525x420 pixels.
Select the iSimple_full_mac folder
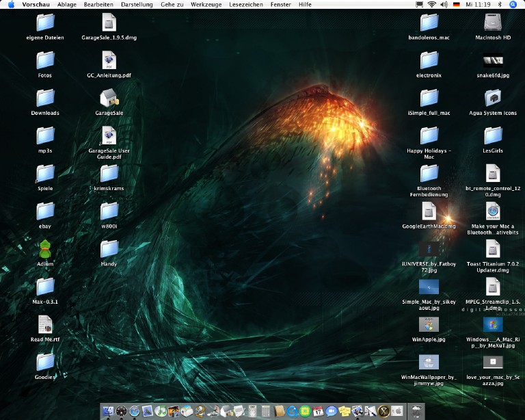429,98
